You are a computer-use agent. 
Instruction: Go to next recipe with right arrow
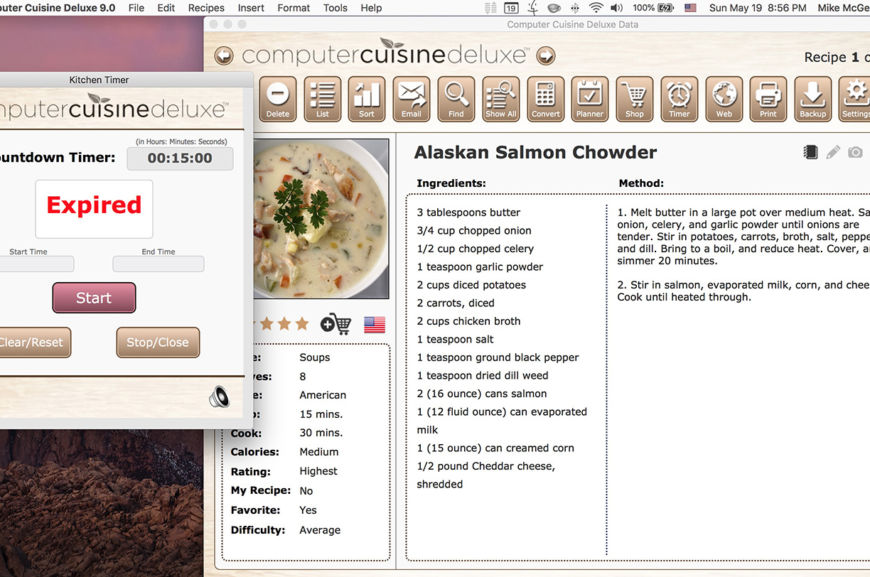point(545,55)
